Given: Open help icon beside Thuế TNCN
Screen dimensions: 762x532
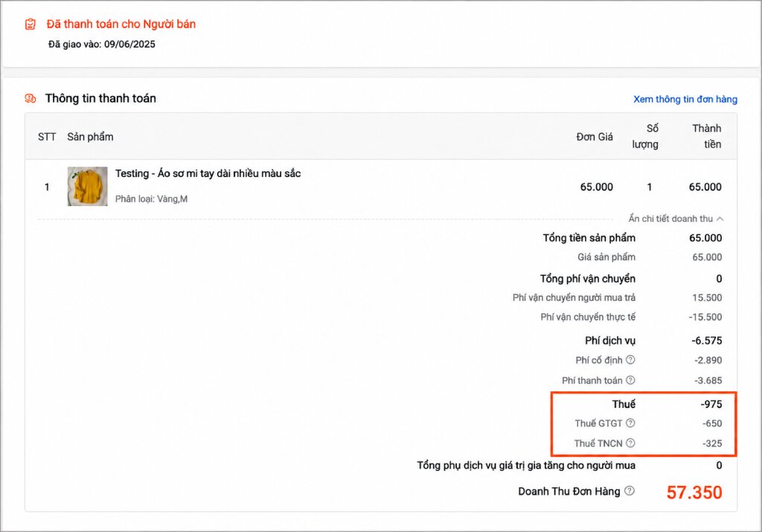Looking at the screenshot, I should 630,443.
